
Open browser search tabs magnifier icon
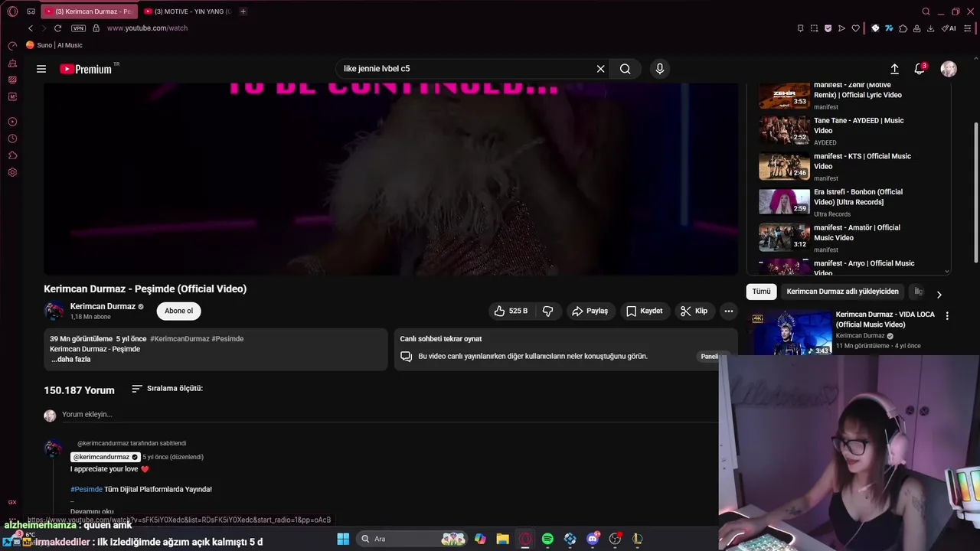(x=926, y=11)
